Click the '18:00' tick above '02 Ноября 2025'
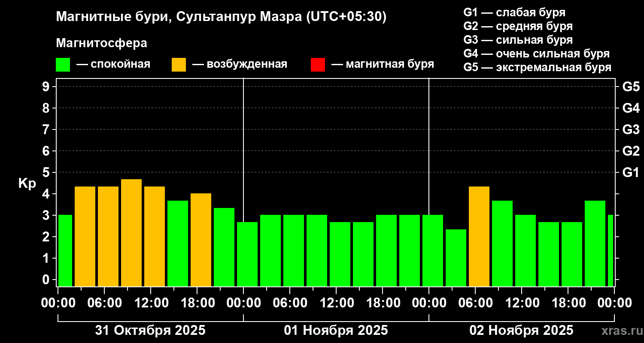 (568, 303)
